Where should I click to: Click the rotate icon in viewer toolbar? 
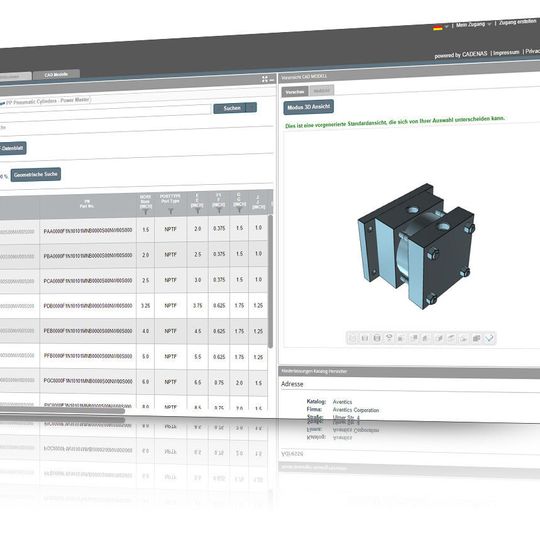click(x=389, y=338)
